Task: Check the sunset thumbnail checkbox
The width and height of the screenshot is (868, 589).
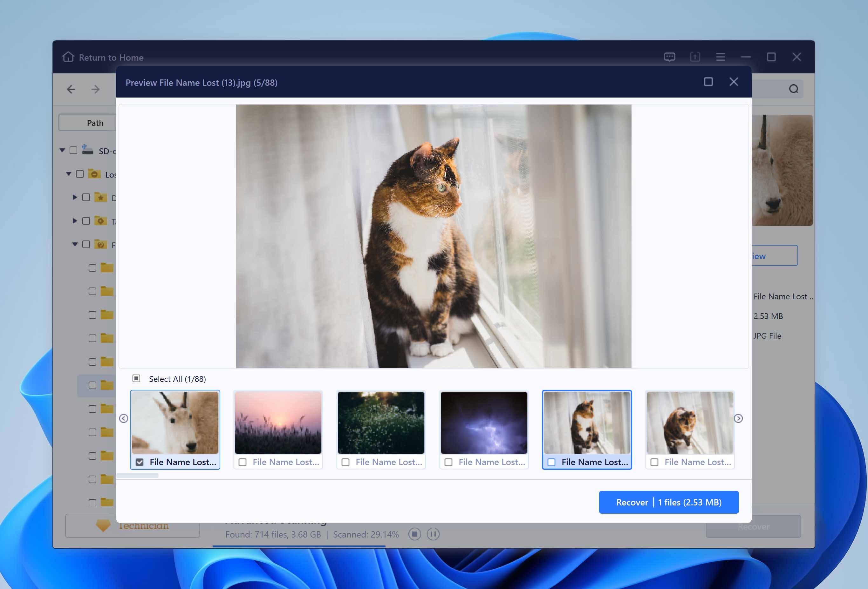Action: pos(243,462)
